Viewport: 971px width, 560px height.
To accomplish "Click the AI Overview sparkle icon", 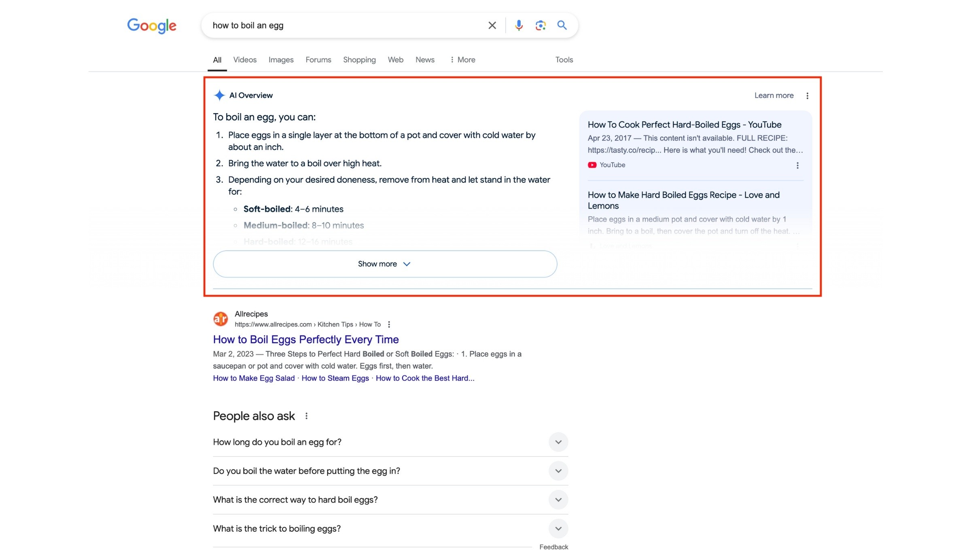I will coord(219,95).
